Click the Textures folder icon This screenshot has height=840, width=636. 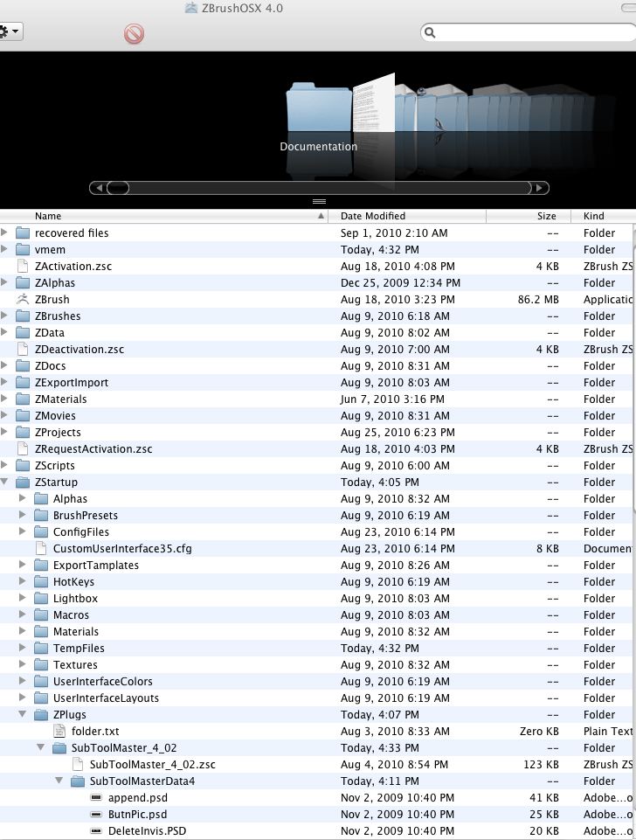coord(41,665)
